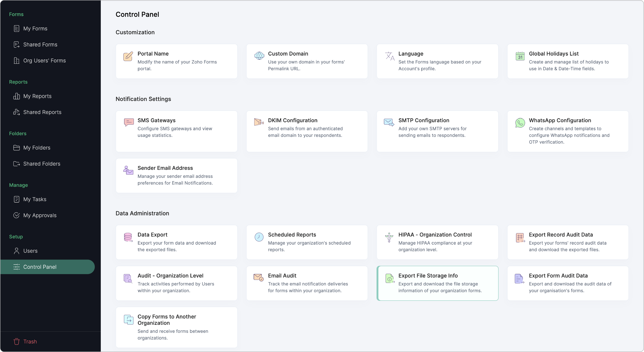Screen dimensions: 644x352
Task: Select Users under Setup
Action: (x=30, y=251)
